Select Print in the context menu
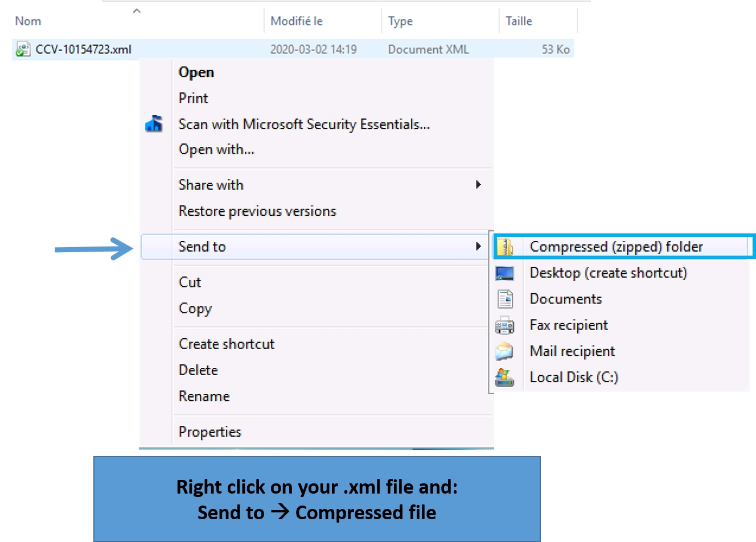This screenshot has width=756, height=542. (x=194, y=98)
